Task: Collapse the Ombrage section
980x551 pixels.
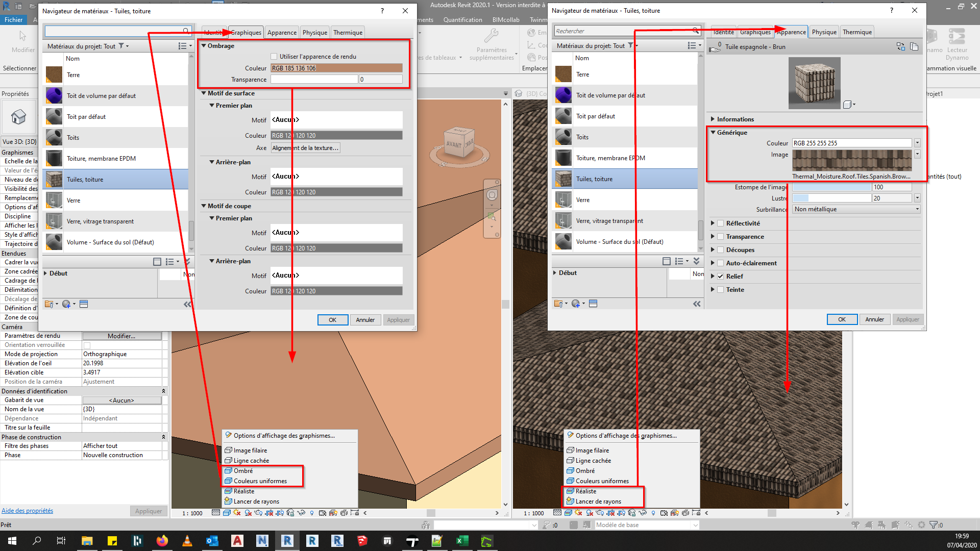Action: (x=204, y=46)
